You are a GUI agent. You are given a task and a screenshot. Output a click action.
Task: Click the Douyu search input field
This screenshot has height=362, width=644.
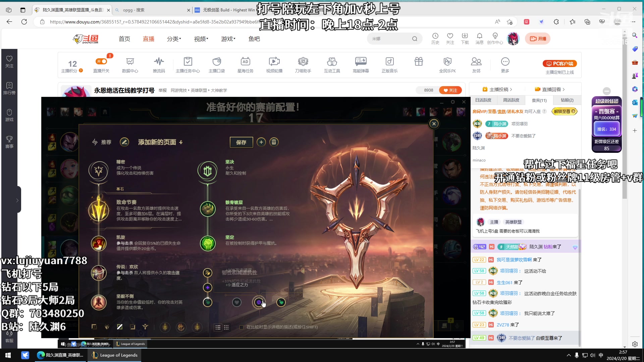point(391,39)
